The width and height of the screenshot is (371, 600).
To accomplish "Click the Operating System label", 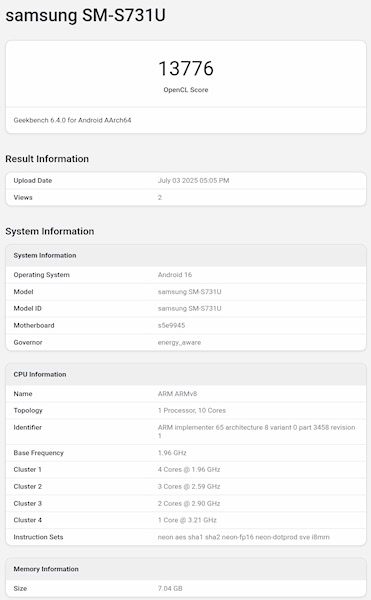I will [x=42, y=275].
